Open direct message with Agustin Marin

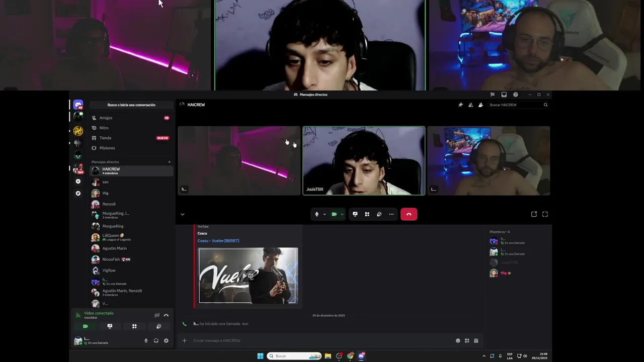point(131,248)
